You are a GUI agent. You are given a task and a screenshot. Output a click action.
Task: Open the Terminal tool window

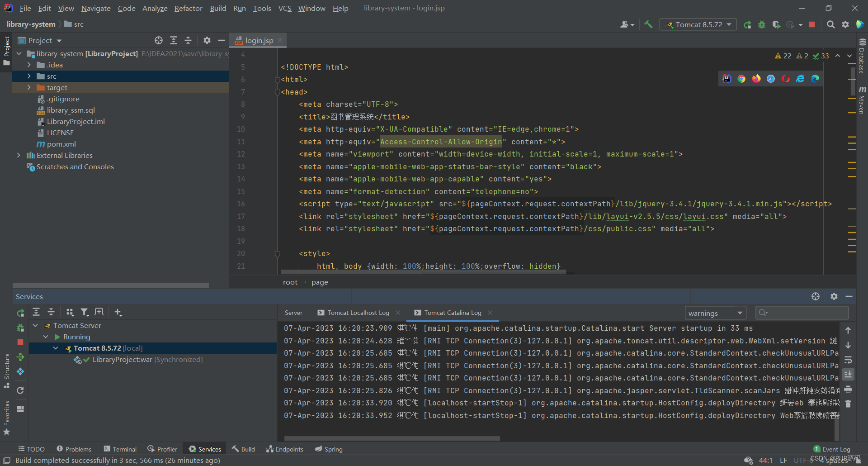click(120, 449)
